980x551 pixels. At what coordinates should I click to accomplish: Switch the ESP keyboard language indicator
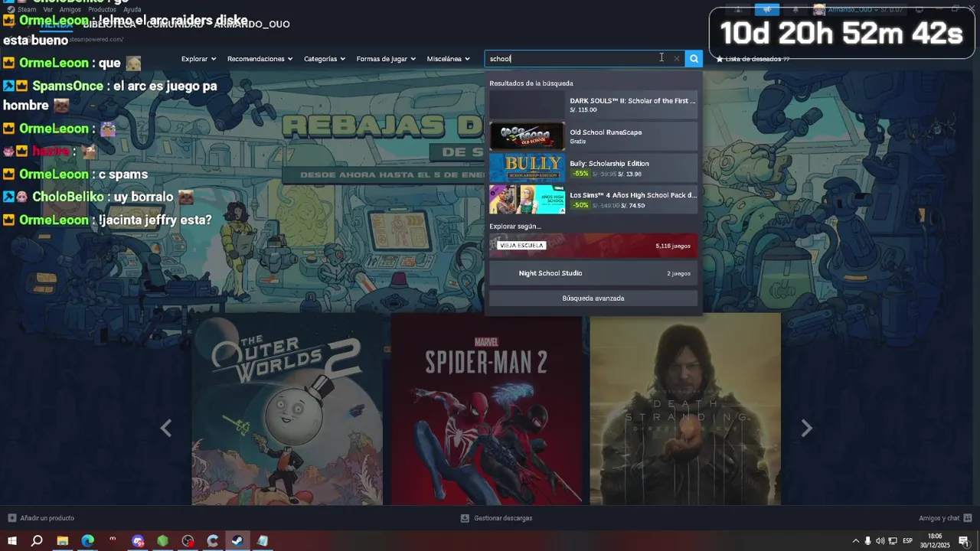click(908, 541)
